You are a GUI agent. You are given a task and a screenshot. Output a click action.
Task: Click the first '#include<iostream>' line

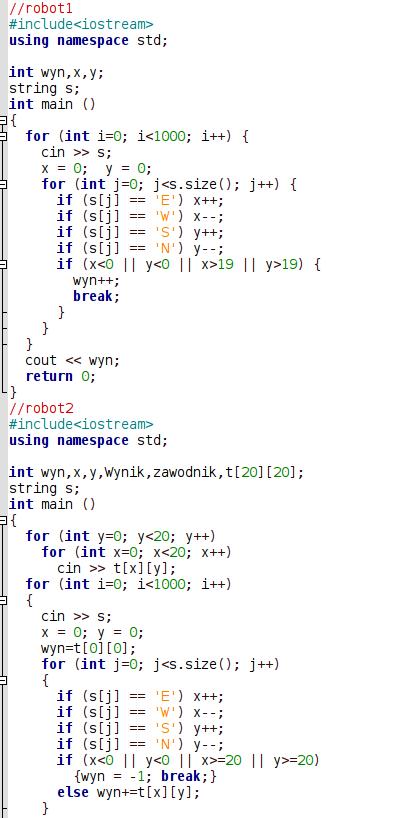pos(81,24)
